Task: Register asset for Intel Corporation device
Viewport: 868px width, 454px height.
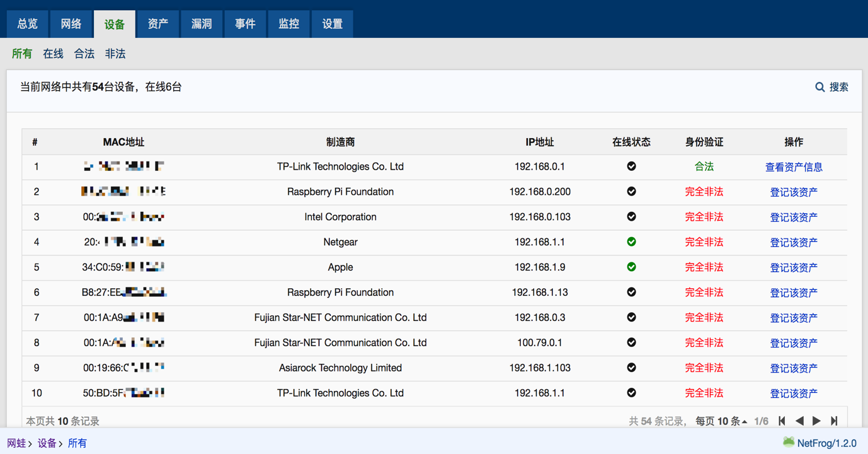Action: point(794,218)
